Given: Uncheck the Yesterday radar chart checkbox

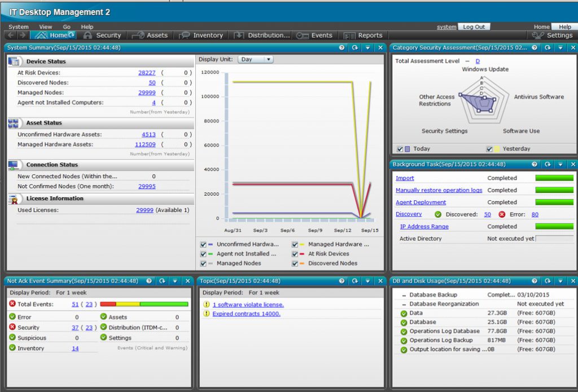Looking at the screenshot, I should [x=489, y=149].
